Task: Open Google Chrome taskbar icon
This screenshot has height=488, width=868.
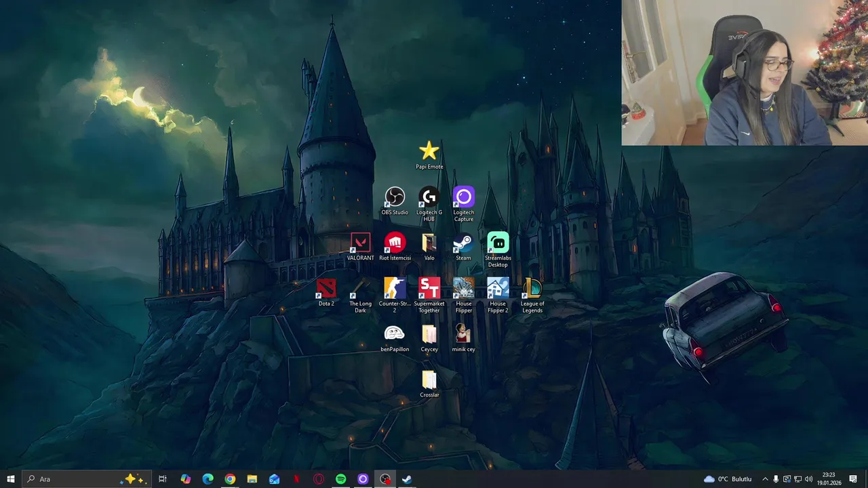Action: 230,479
